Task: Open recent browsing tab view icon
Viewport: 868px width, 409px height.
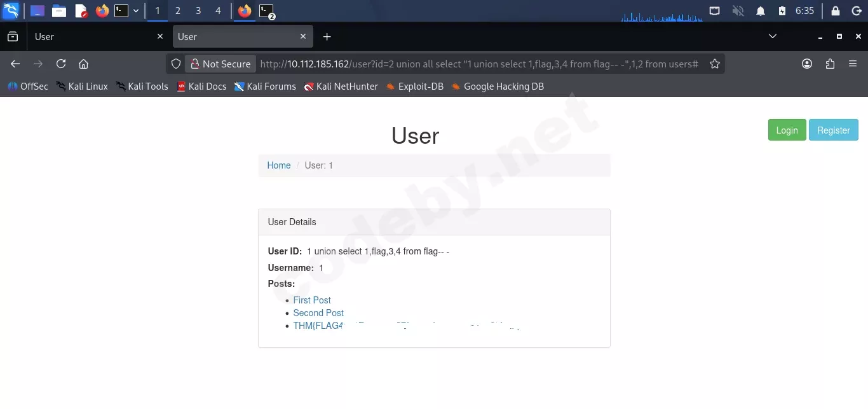Action: point(13,37)
